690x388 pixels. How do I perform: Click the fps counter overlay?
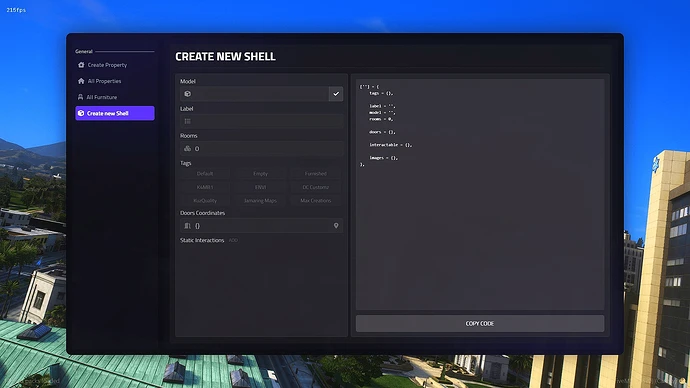pyautogui.click(x=16, y=10)
